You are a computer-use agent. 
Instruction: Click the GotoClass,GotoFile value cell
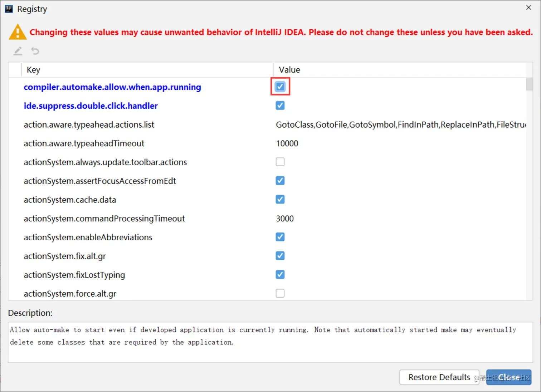pyautogui.click(x=400, y=124)
